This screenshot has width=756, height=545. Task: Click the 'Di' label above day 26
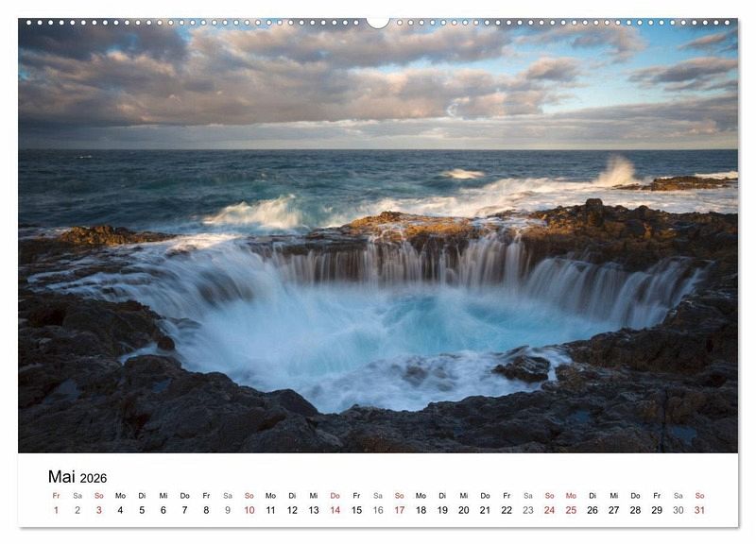click(x=593, y=495)
